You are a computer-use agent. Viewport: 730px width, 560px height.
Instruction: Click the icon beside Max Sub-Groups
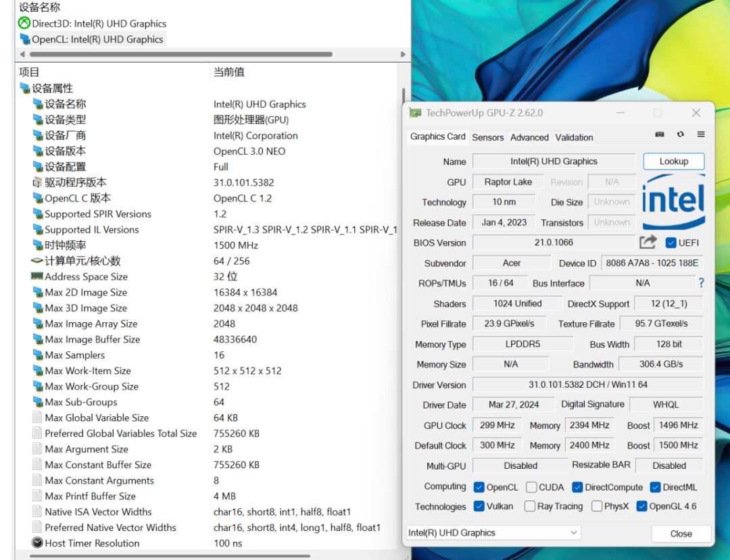38,402
